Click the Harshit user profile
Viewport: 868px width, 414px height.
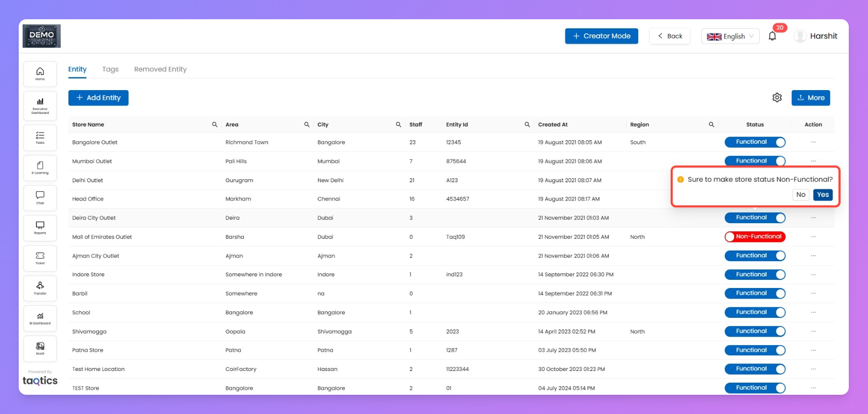pos(815,36)
